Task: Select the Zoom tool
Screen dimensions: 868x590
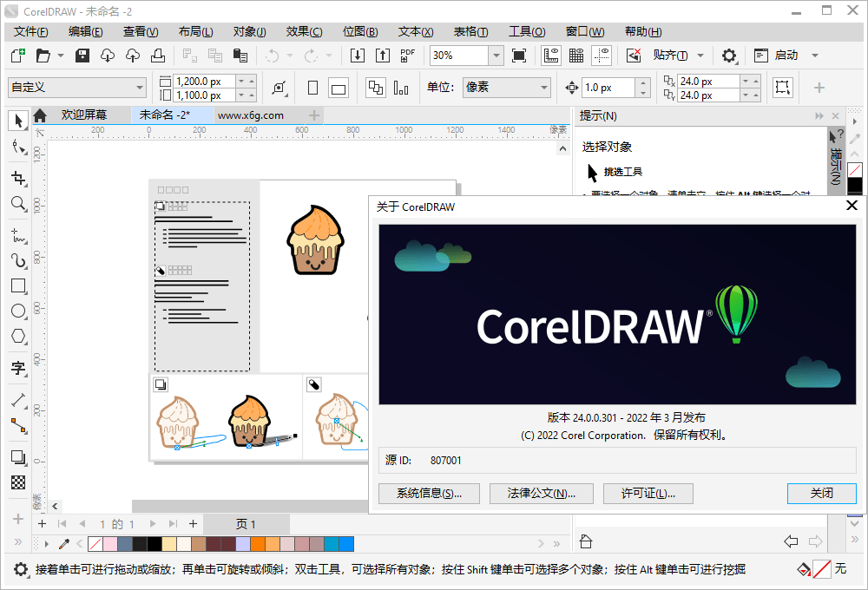Action: [x=18, y=203]
